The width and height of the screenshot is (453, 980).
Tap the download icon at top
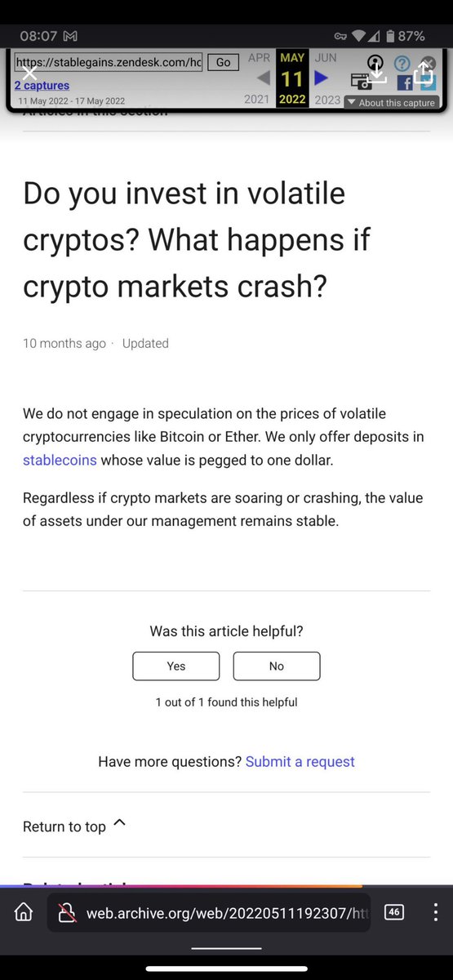[376, 73]
